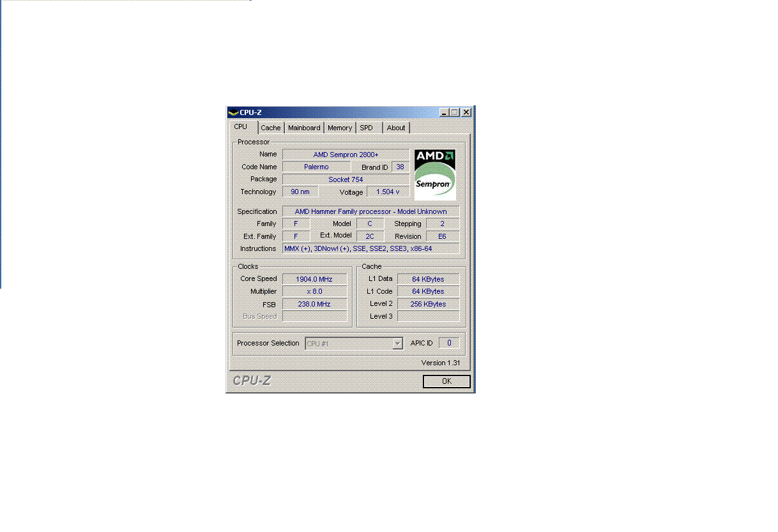Click the L1 Data value 64 KBytes
The height and width of the screenshot is (532, 778).
point(428,279)
